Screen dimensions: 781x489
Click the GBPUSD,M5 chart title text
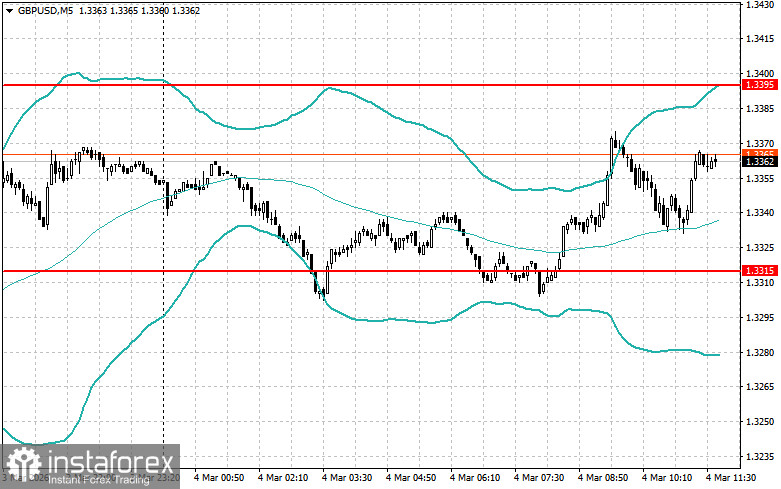click(45, 10)
